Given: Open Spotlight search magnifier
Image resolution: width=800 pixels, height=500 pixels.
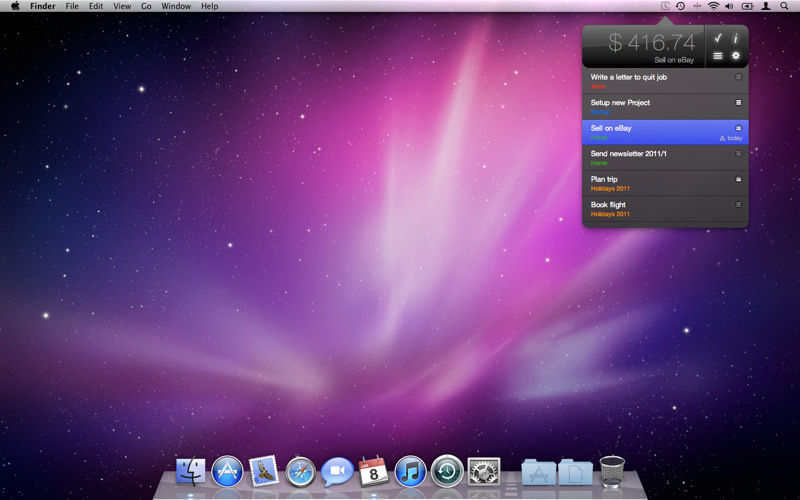Looking at the screenshot, I should (x=784, y=6).
